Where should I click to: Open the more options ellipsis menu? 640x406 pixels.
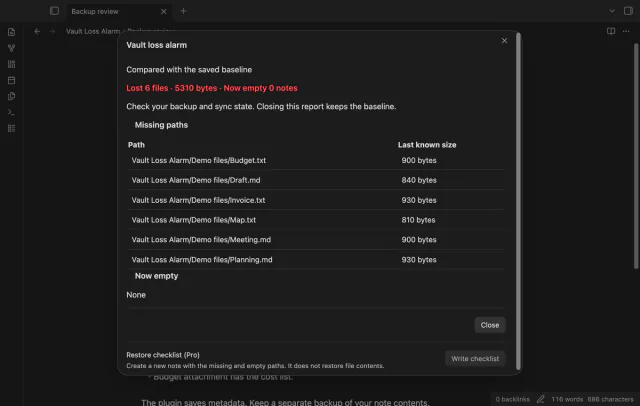tap(626, 31)
